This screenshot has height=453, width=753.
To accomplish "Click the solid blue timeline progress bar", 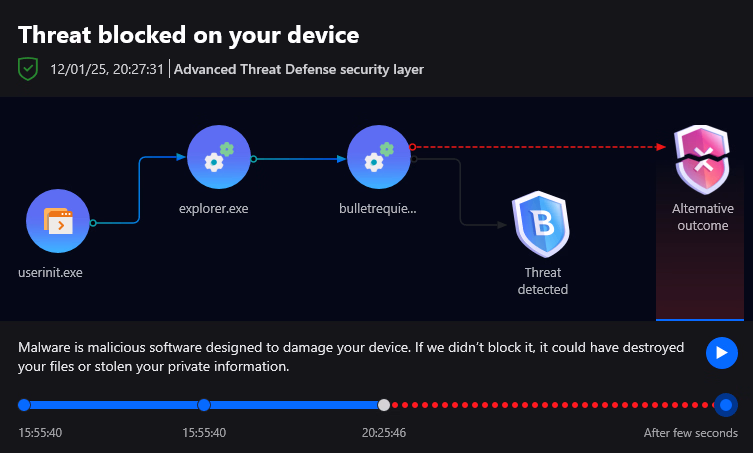I will pos(290,405).
